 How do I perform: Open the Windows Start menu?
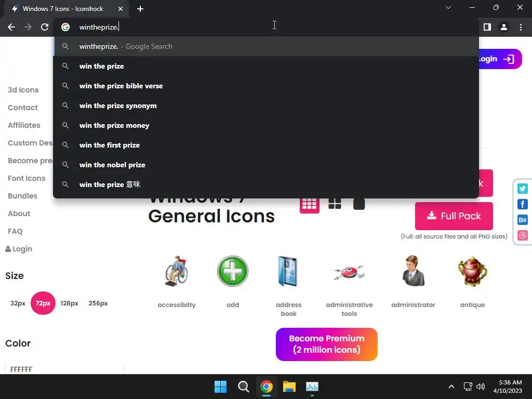click(220, 387)
